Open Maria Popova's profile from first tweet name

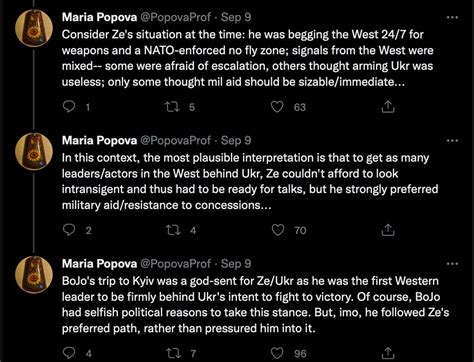[x=99, y=17]
